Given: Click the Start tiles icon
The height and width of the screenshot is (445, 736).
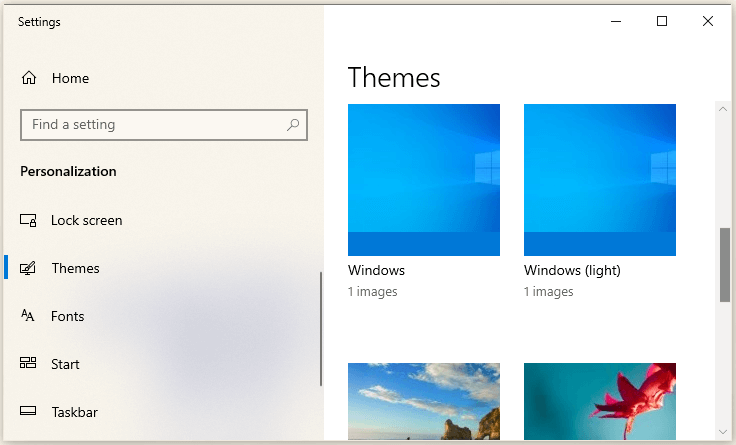Looking at the screenshot, I should [x=29, y=364].
